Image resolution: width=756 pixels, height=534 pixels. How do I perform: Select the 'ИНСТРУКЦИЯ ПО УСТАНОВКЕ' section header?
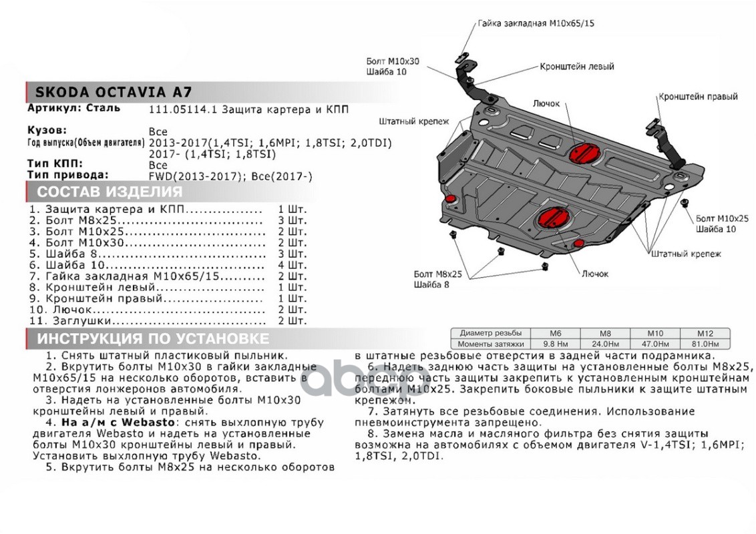tap(152, 339)
